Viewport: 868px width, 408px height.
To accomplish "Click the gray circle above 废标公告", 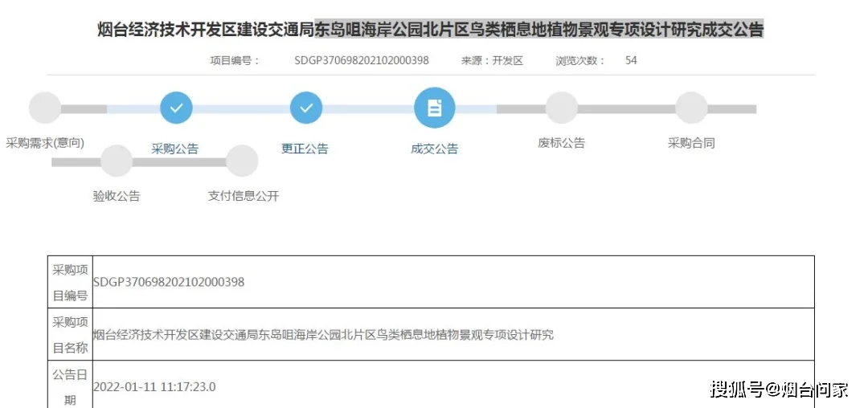I will [x=562, y=108].
